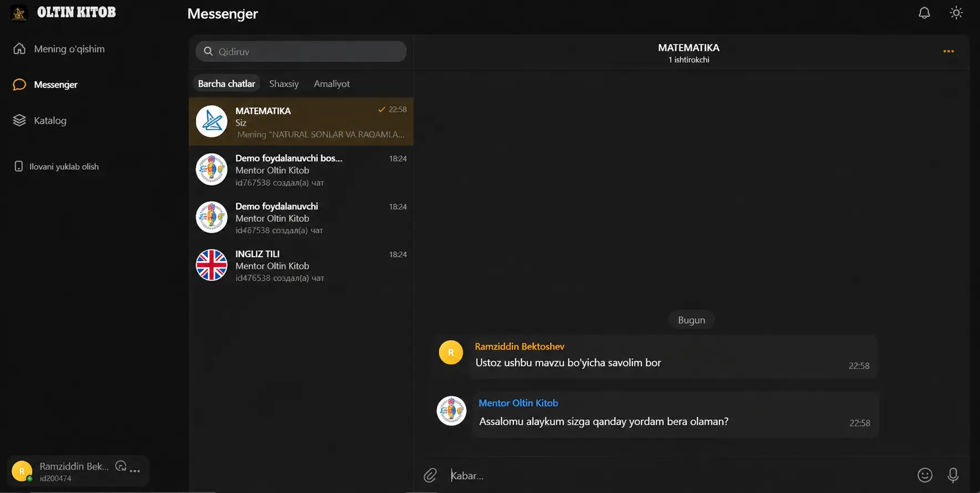Click the UK flag chat avatar
The width and height of the screenshot is (980, 493).
point(212,265)
